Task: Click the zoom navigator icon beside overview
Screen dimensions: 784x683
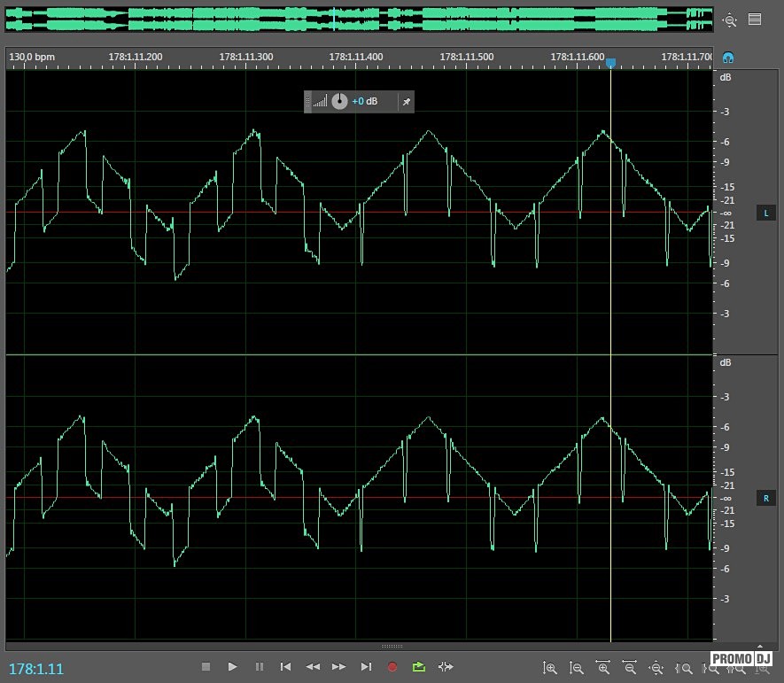Action: [x=729, y=19]
